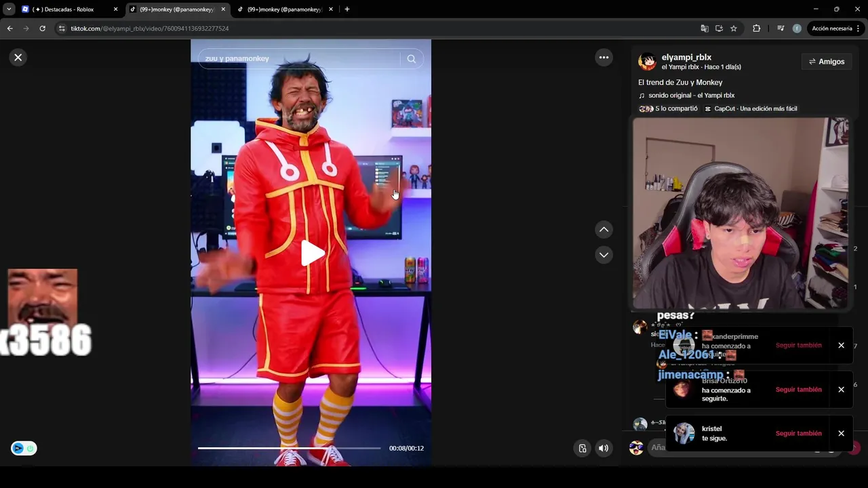The width and height of the screenshot is (868, 488).
Task: Go to the previous video arrow
Action: [604, 230]
